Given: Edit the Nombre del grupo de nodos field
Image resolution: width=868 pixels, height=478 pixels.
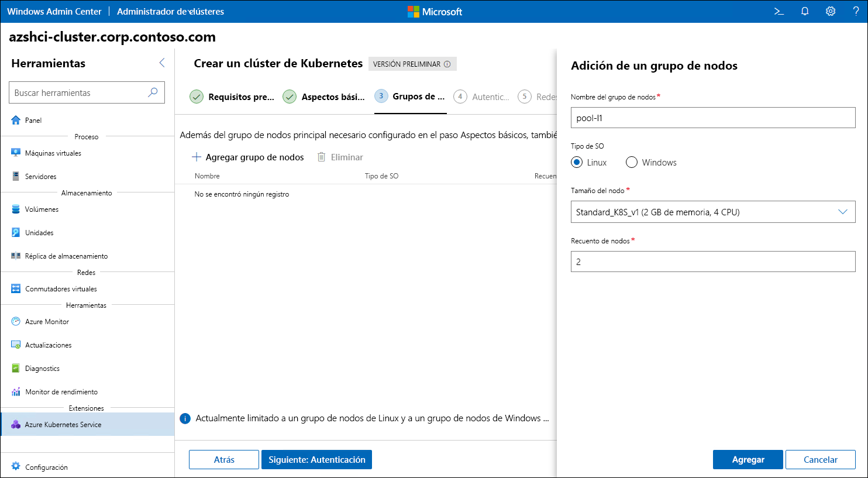Looking at the screenshot, I should pos(713,118).
